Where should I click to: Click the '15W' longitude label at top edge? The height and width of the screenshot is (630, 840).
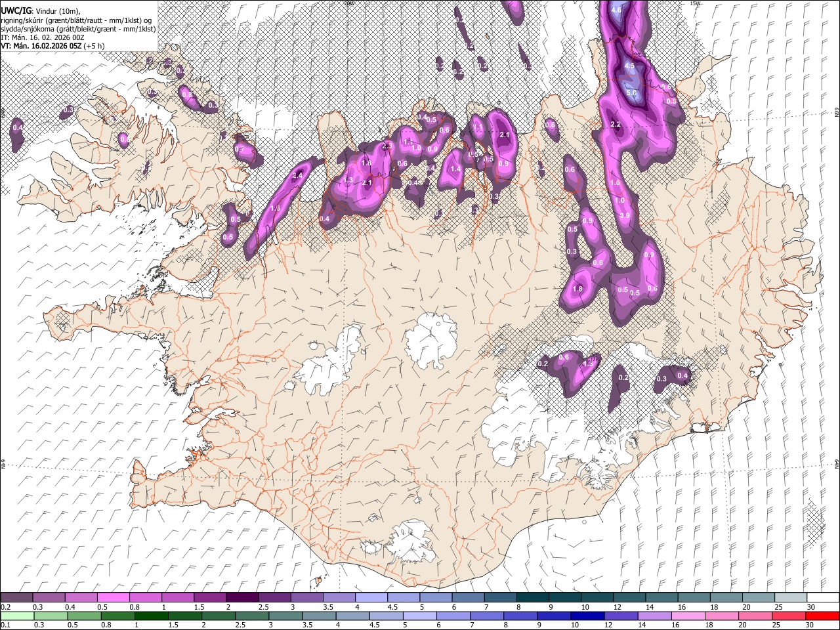tap(696, 3)
